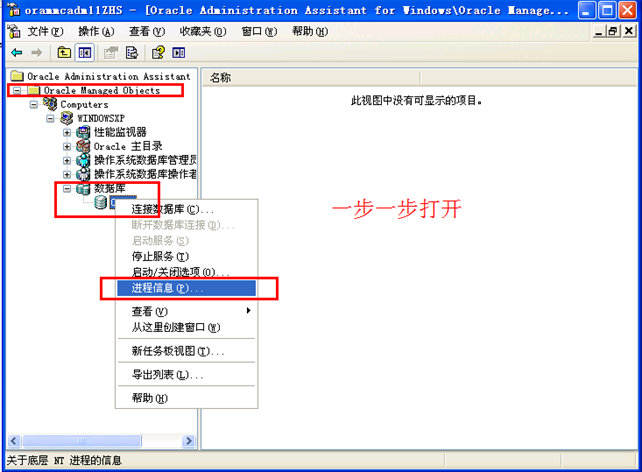Viewport: 642px width, 472px height.
Task: Click the Properties toolbar icon
Action: click(111, 52)
